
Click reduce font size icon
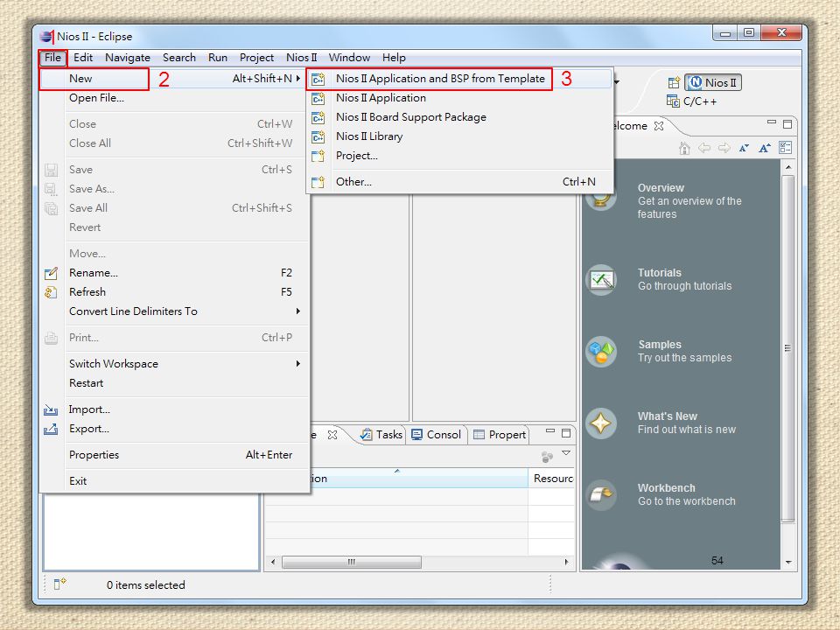(x=744, y=149)
